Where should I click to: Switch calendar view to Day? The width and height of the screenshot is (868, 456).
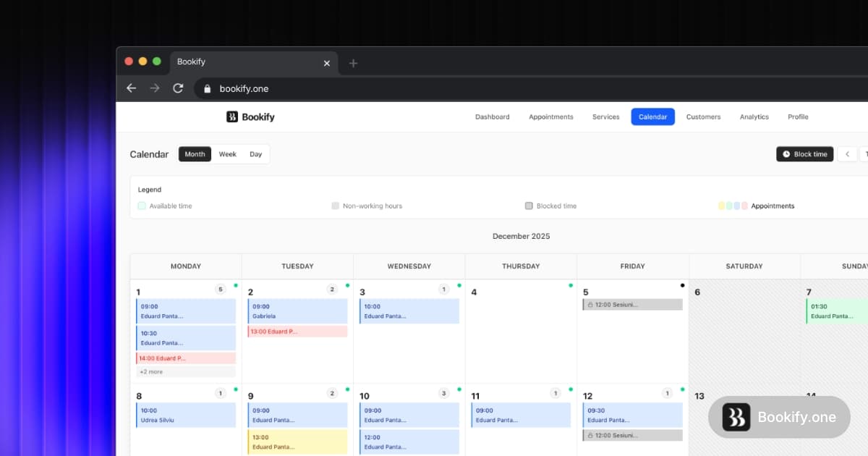(x=255, y=154)
